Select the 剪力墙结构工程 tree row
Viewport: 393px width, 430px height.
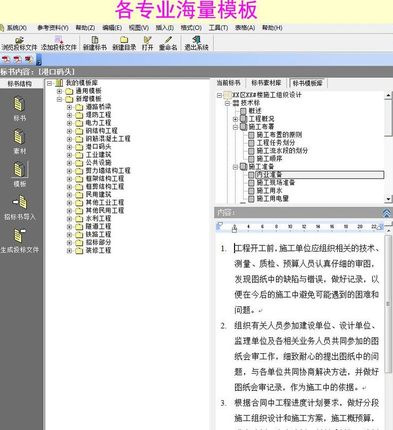pyautogui.click(x=108, y=171)
